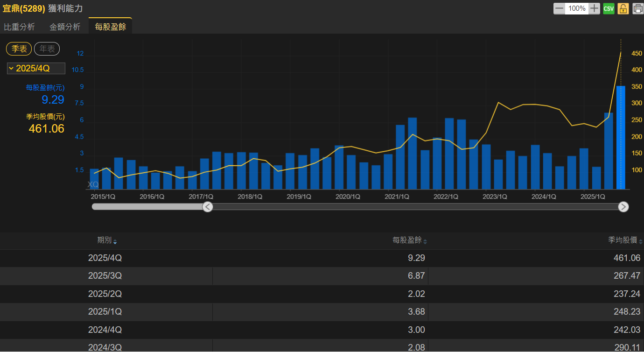This screenshot has width=644, height=352.
Task: Click the zoom out minus button
Action: [x=559, y=8]
